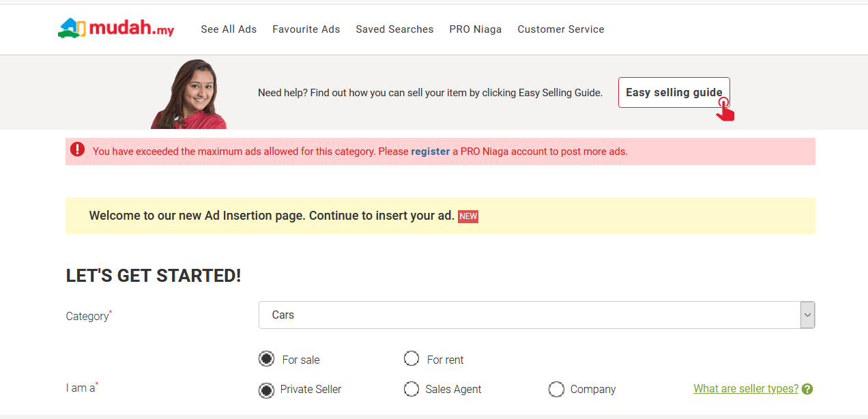Viewport: 868px width, 419px height.
Task: Go to Favourite Ads
Action: coord(306,29)
